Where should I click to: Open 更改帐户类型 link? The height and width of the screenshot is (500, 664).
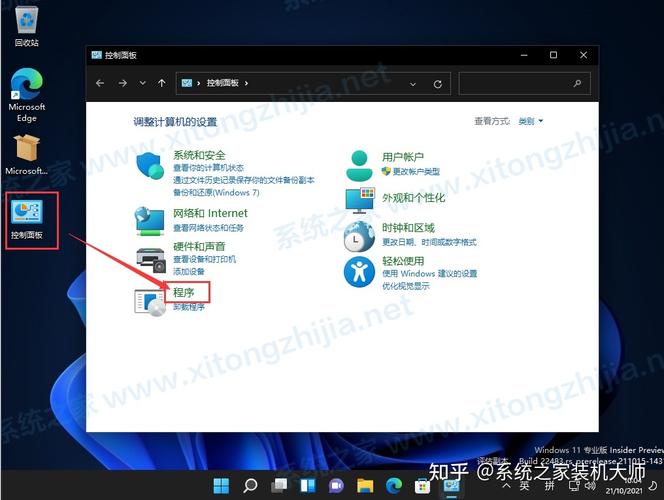[416, 171]
